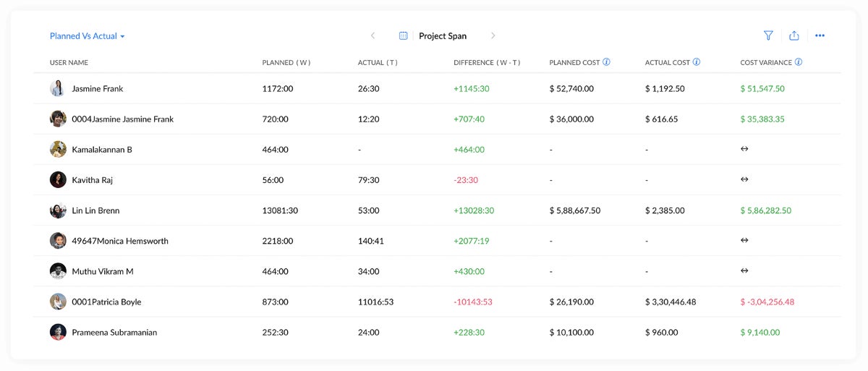Click difference value -23:30

466,180
